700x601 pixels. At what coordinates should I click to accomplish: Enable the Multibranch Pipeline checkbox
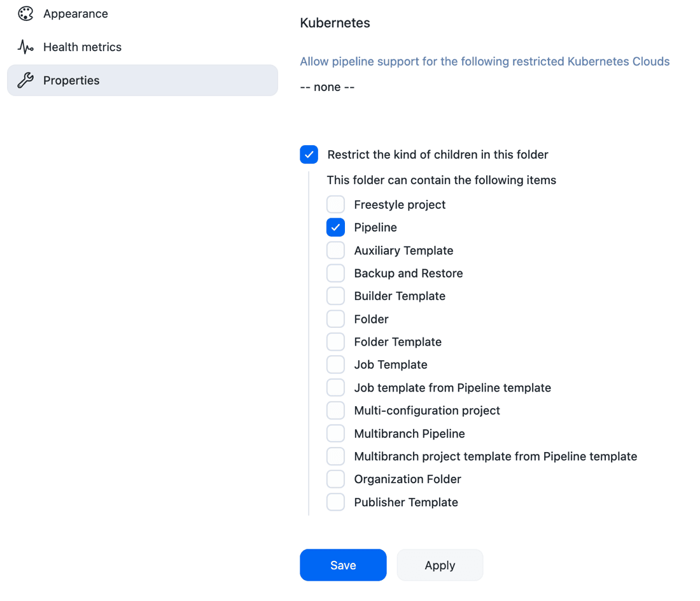pos(335,434)
